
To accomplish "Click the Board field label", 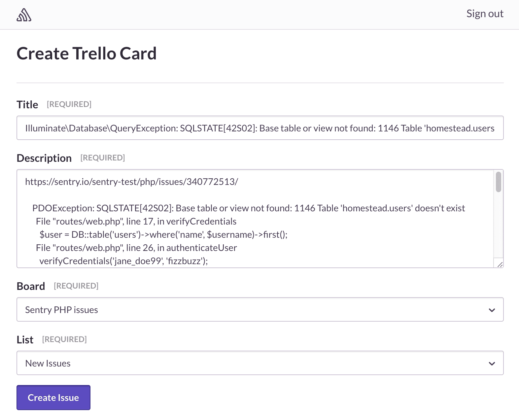I will click(31, 286).
